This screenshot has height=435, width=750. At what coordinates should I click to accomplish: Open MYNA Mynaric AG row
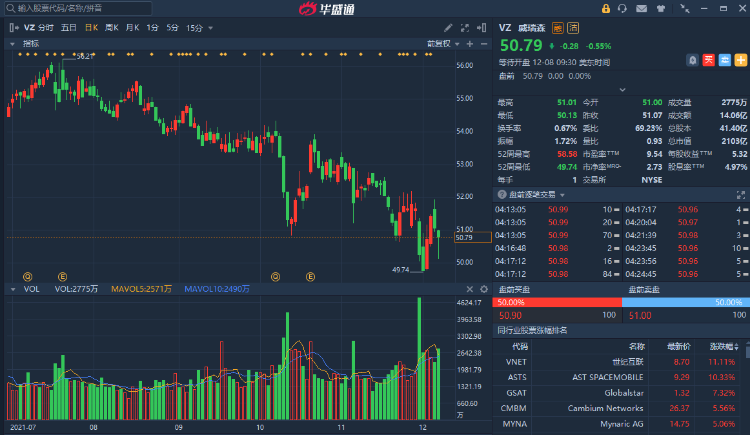[x=618, y=424]
